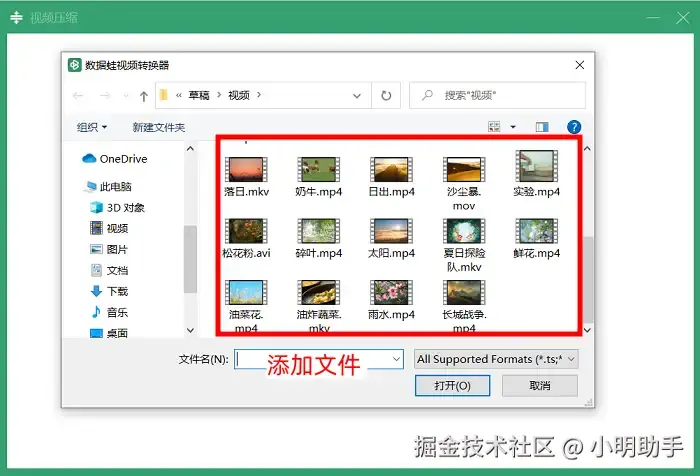Screen dimensions: 700x476
Task: Open the All Supported Formats filter dropdown
Action: 496,359
